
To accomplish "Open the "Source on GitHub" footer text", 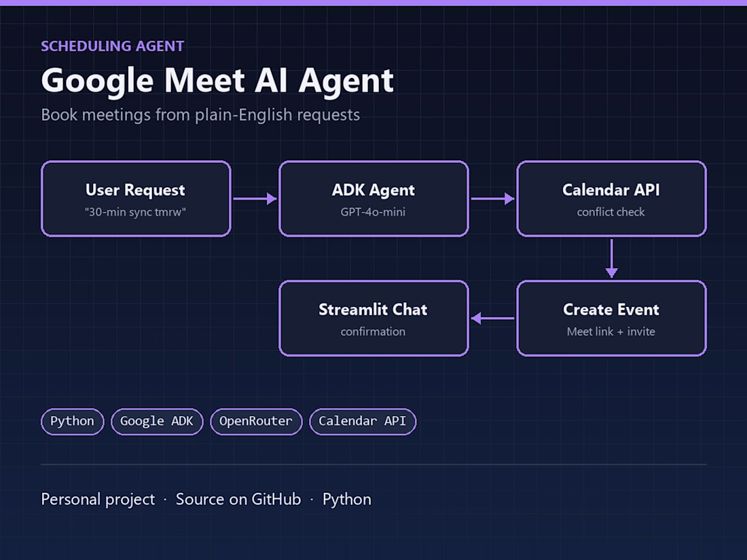I will [x=238, y=500].
